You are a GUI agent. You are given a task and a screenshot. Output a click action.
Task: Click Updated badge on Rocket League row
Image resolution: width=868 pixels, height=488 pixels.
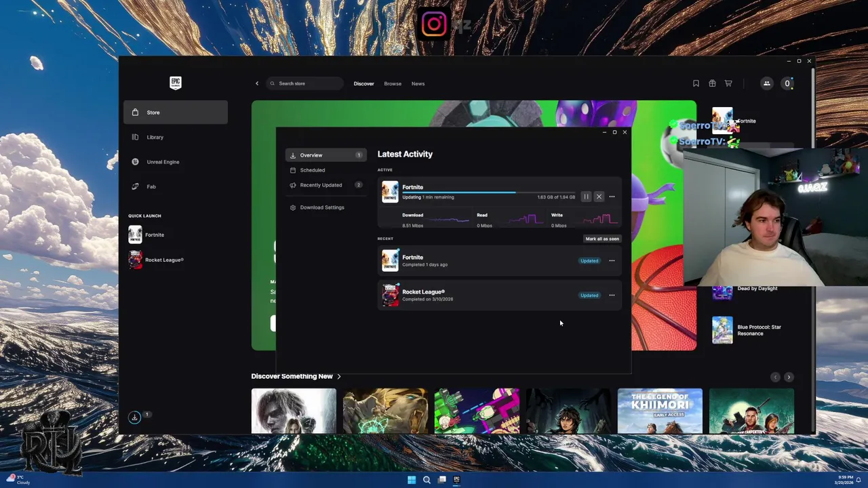point(589,295)
